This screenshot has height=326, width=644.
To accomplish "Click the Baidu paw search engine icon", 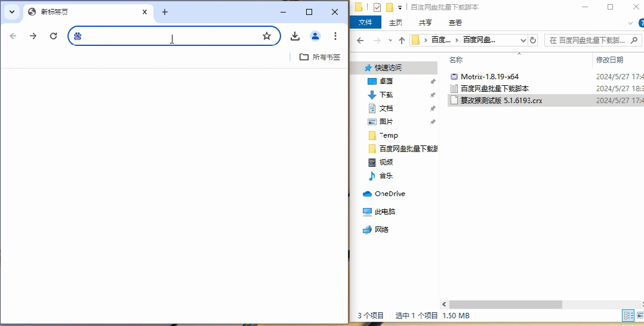I will (78, 36).
